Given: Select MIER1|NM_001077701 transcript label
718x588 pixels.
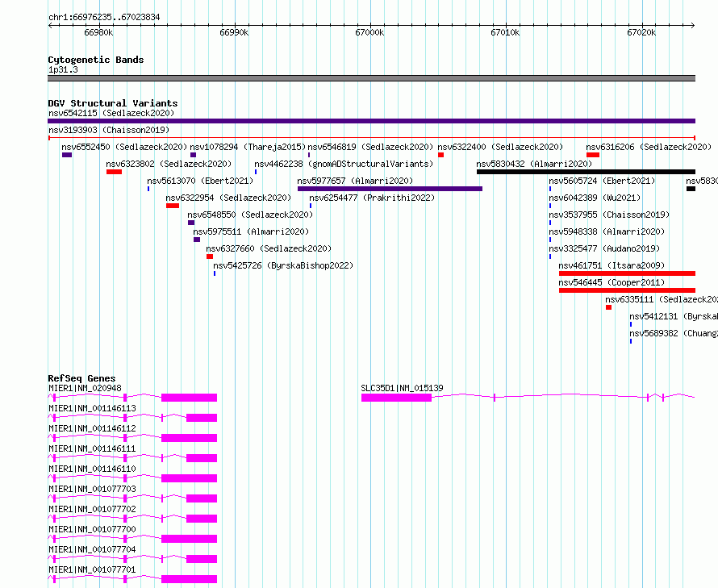Looking at the screenshot, I should [x=92, y=569].
